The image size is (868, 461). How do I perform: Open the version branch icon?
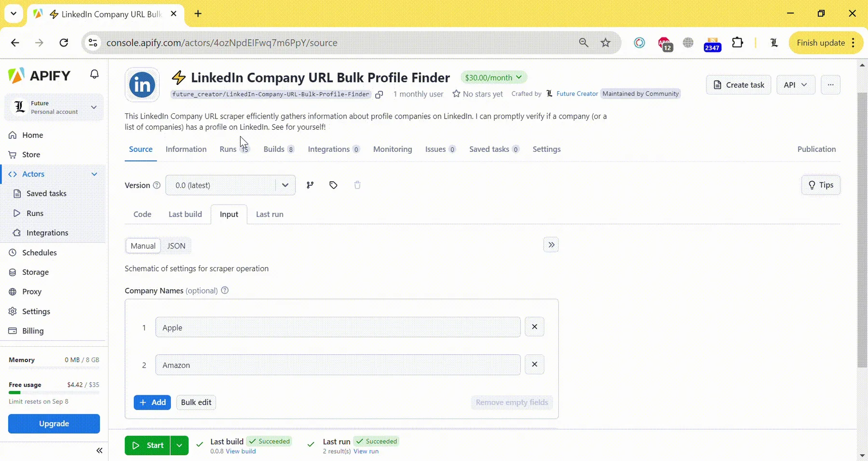(310, 185)
